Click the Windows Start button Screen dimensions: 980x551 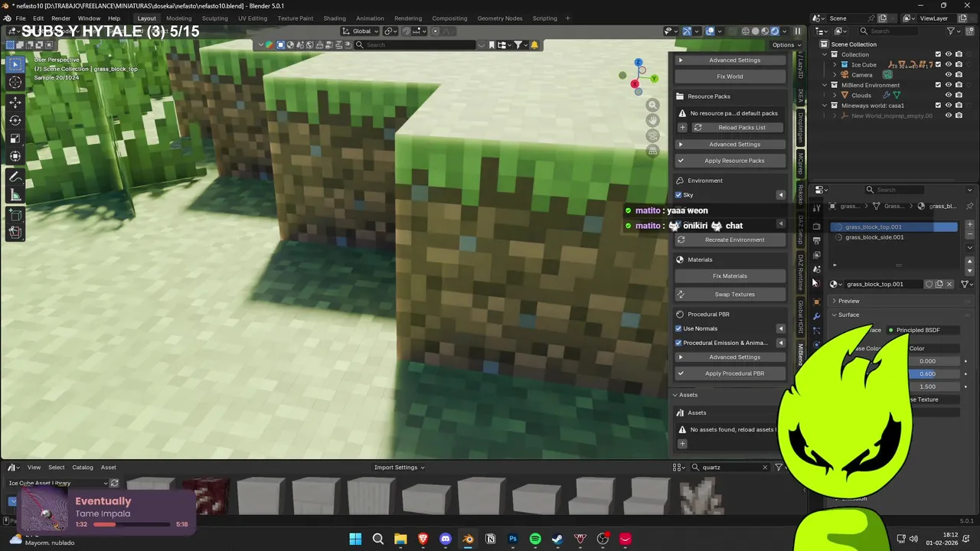tap(355, 539)
